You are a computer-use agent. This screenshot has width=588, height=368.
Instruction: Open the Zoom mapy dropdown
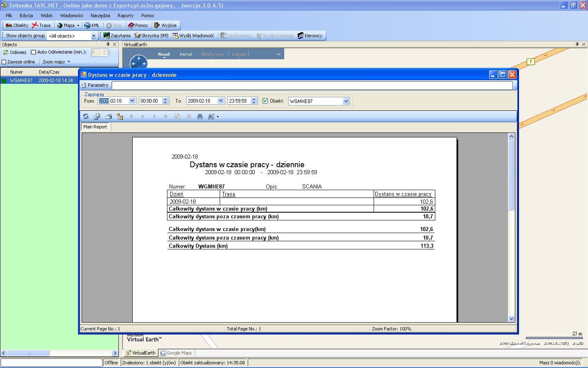[56, 62]
